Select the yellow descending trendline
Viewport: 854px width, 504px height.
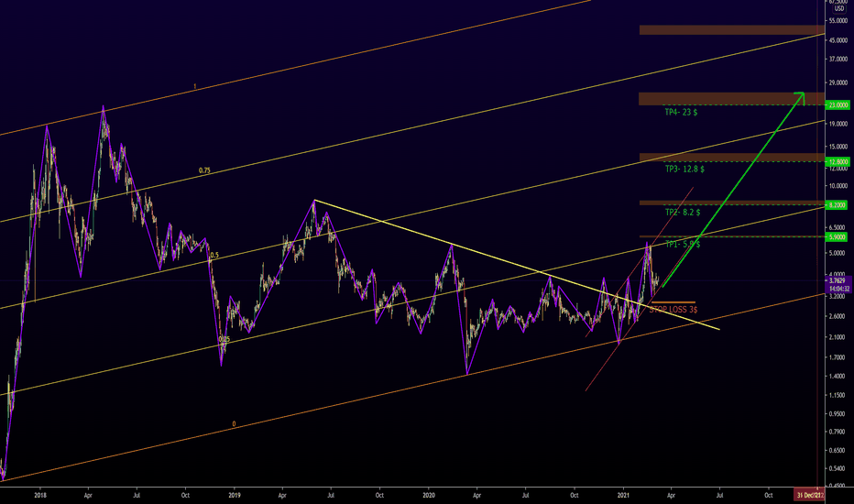(517, 265)
